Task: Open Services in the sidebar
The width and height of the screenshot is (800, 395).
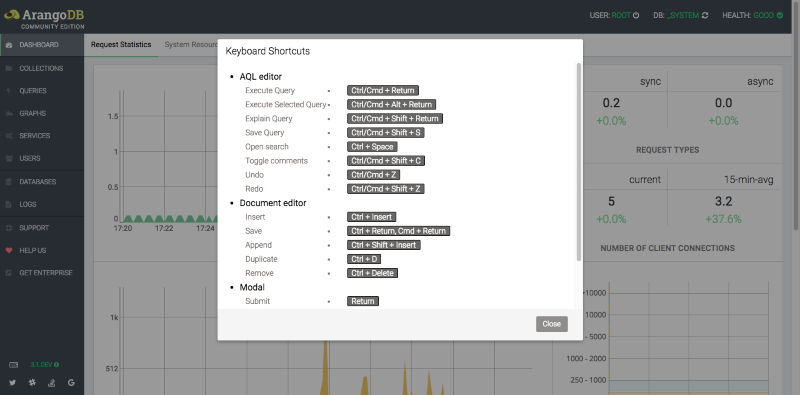Action: pyautogui.click(x=42, y=136)
